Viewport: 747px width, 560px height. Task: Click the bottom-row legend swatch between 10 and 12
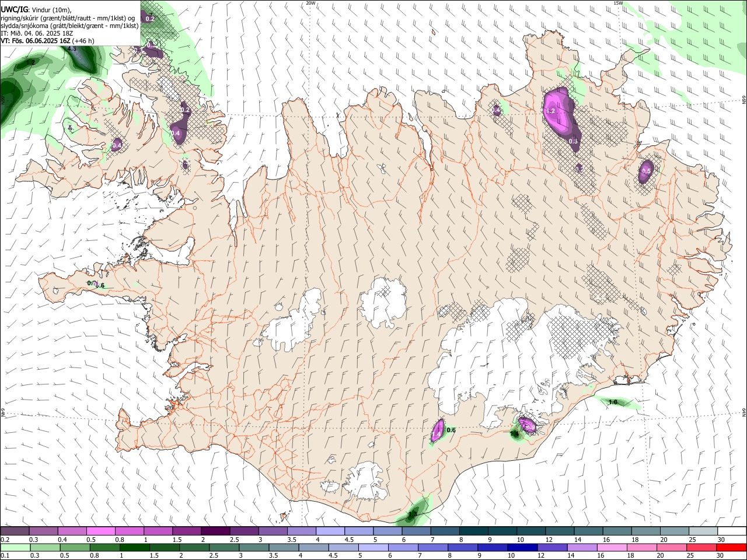coord(522,548)
